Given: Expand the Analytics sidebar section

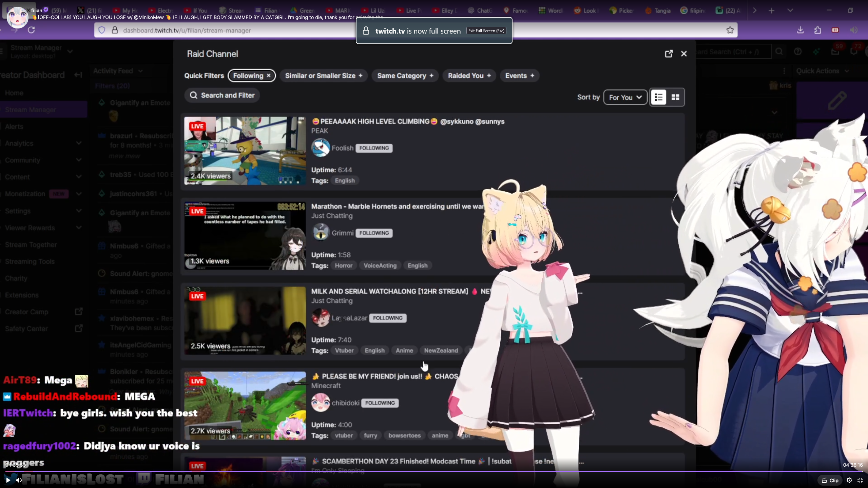Looking at the screenshot, I should (x=79, y=143).
